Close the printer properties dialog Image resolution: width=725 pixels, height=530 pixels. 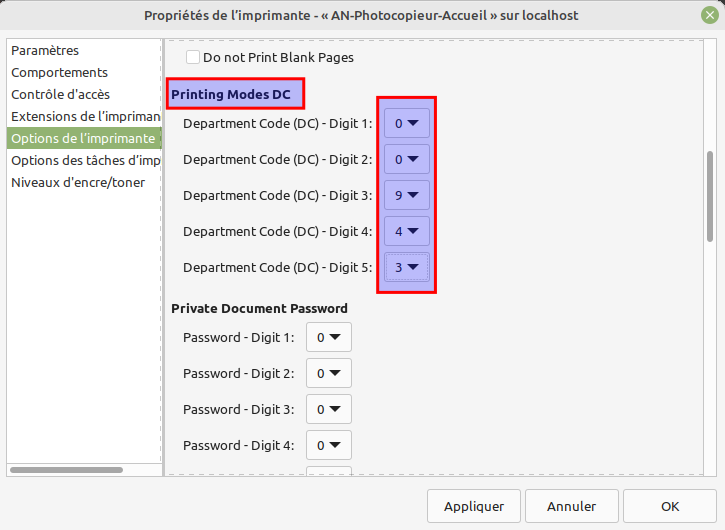tap(709, 15)
